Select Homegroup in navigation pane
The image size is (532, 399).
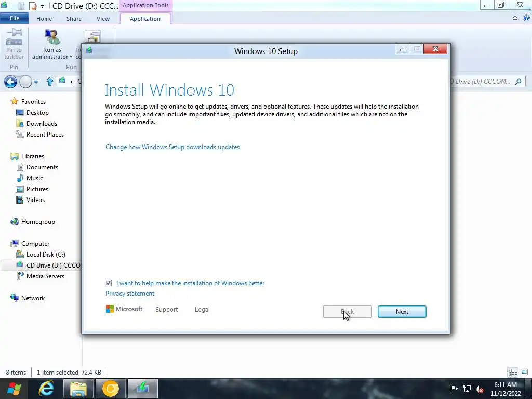pos(38,221)
